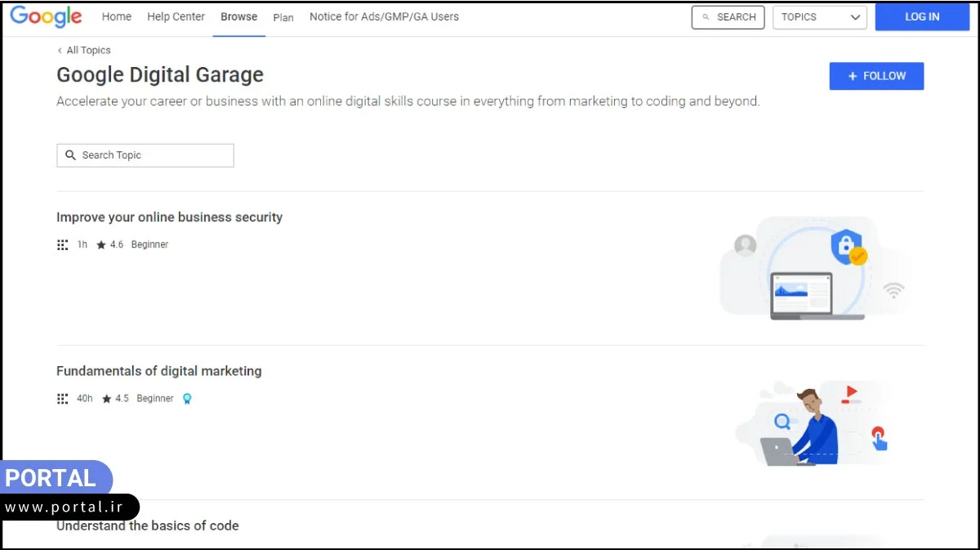980x550 pixels.
Task: Click the star rating icon showing 4.6
Action: 100,244
